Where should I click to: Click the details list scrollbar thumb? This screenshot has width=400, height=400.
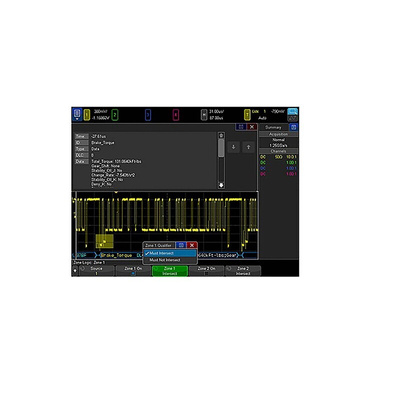tap(221, 148)
